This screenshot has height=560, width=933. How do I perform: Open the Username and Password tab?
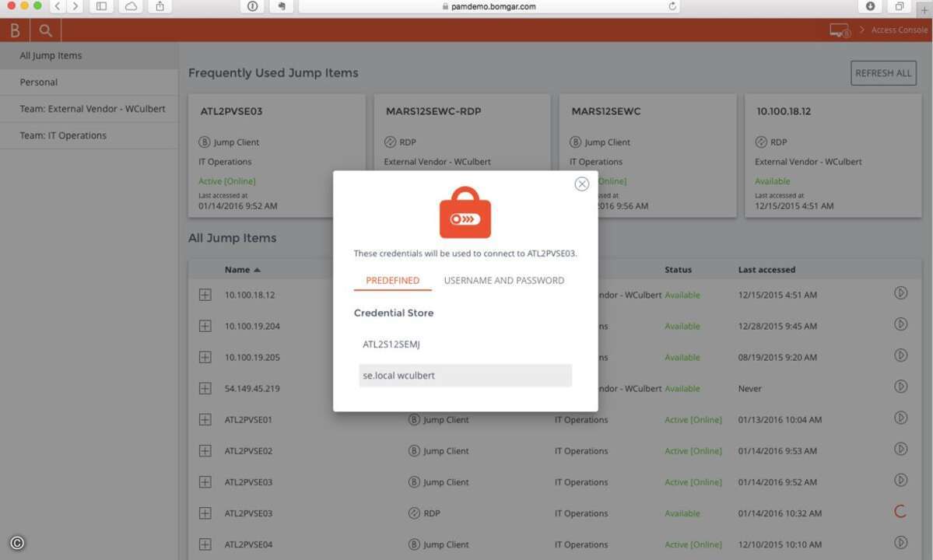(504, 281)
